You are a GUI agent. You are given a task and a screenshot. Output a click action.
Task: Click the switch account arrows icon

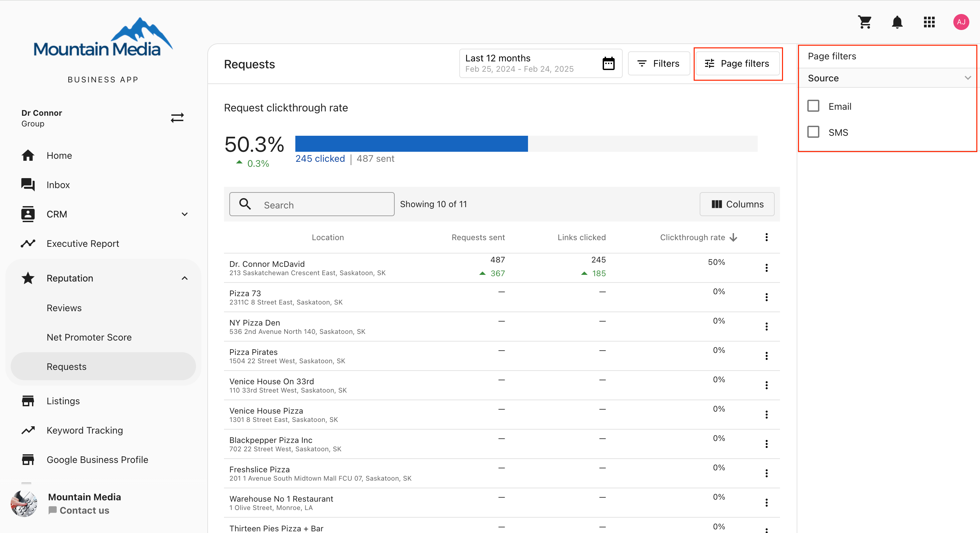tap(177, 118)
